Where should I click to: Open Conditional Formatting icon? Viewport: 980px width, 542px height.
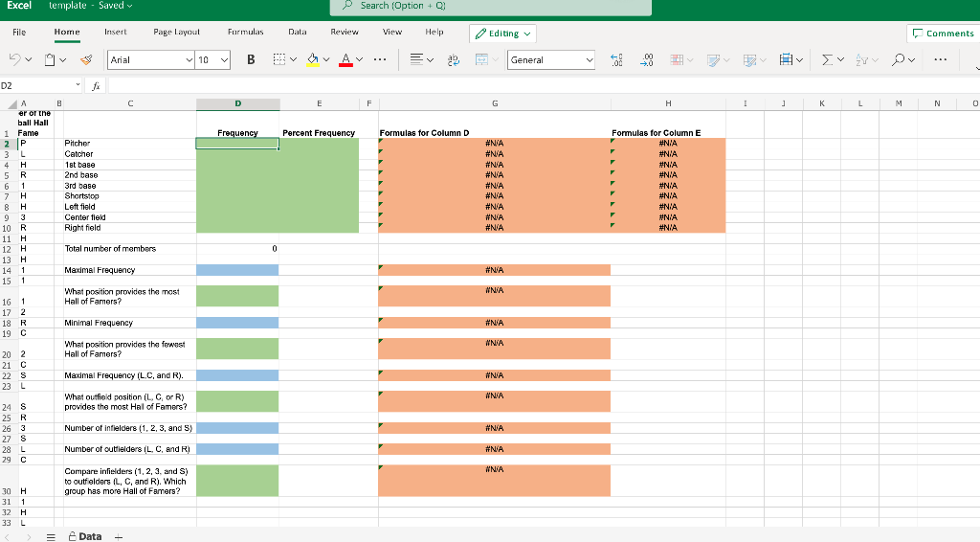[x=677, y=59]
